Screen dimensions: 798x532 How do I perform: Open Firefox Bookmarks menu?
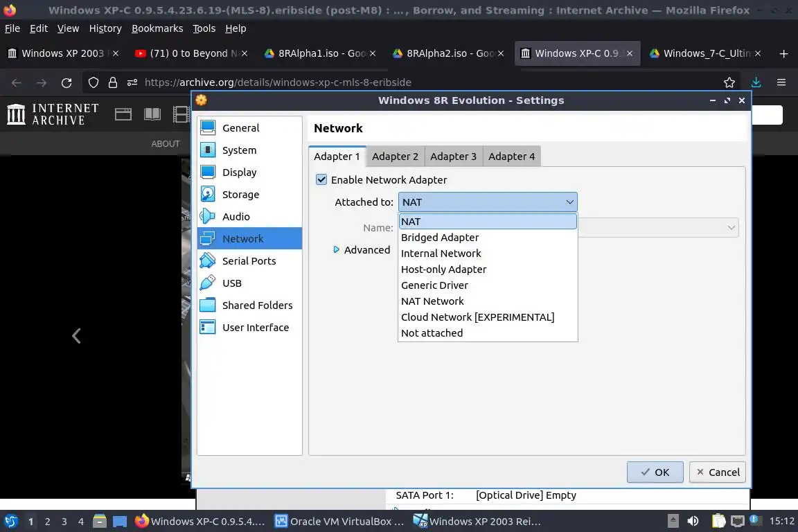[157, 28]
